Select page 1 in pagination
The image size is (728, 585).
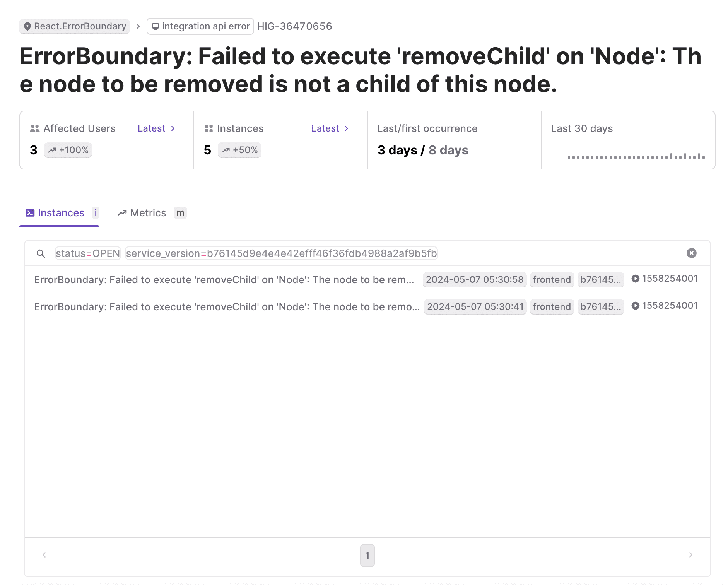click(367, 556)
